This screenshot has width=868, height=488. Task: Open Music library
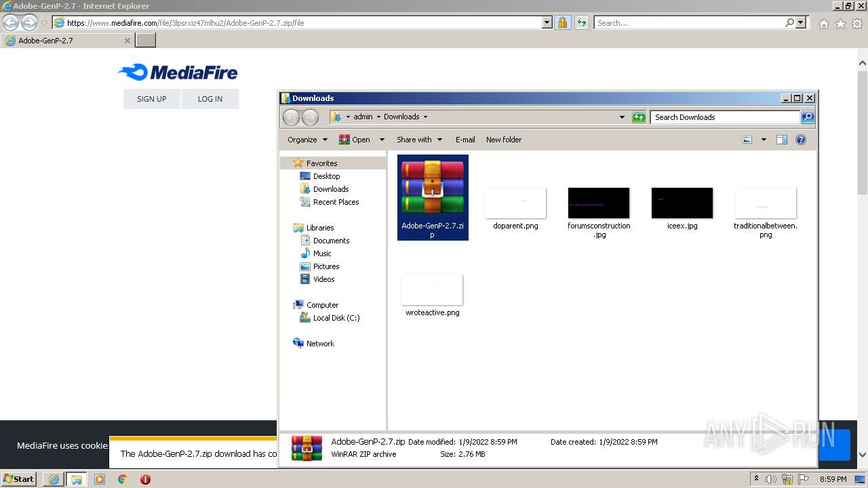[x=322, y=253]
